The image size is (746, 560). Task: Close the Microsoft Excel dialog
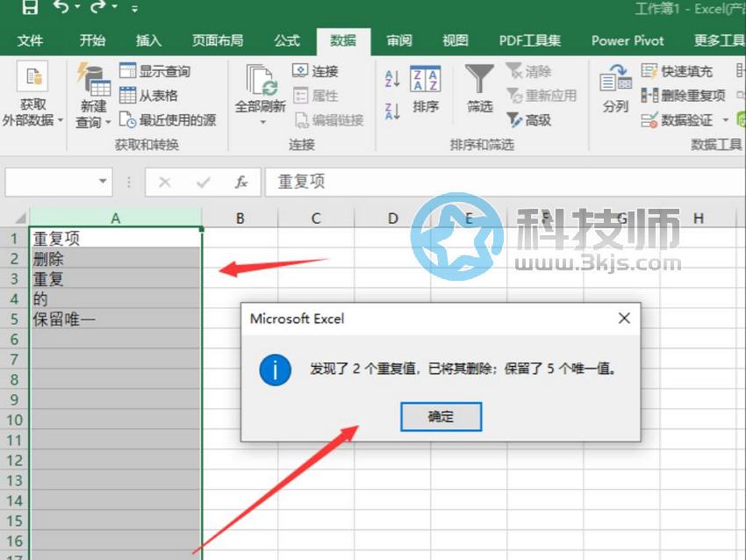[x=624, y=318]
